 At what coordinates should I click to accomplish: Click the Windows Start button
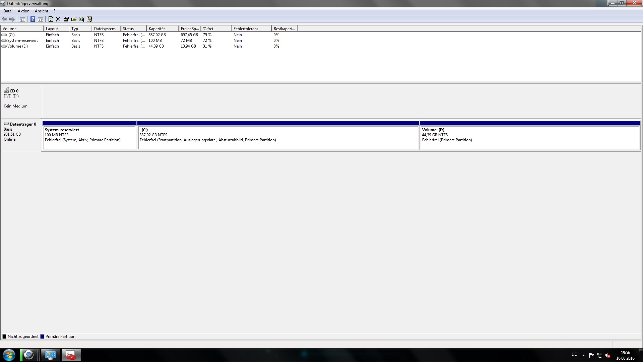point(9,355)
